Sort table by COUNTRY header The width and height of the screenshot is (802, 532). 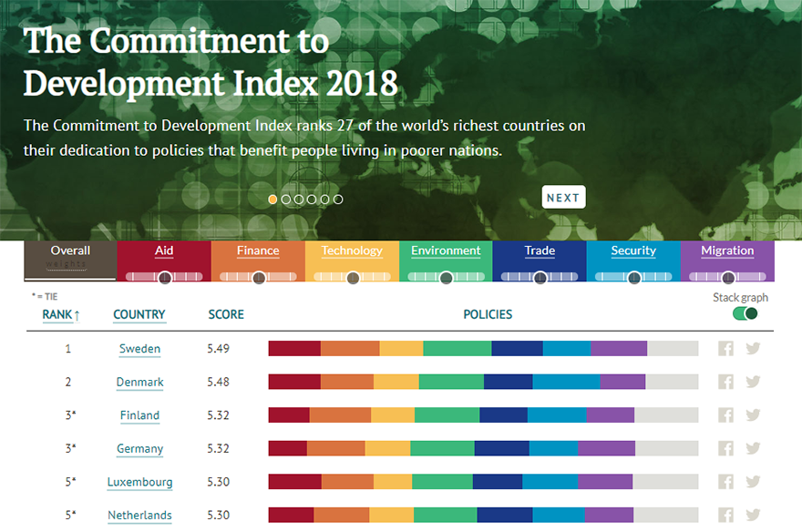tap(139, 315)
